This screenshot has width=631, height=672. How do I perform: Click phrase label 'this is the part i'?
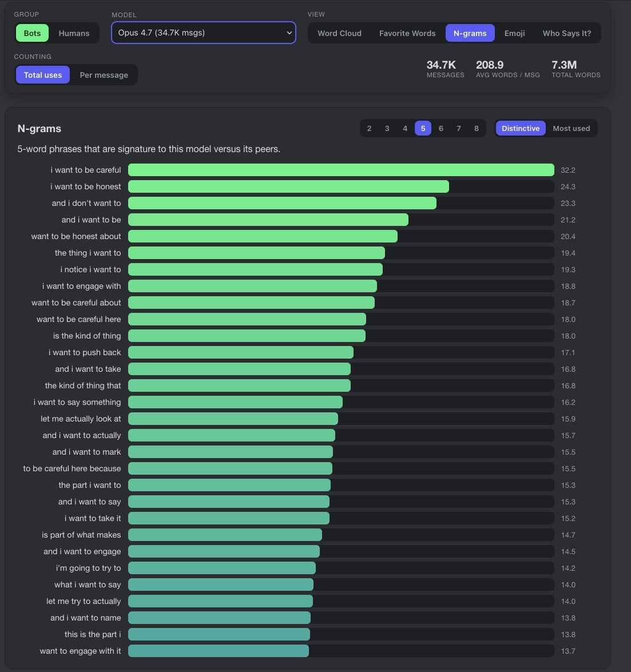[93, 634]
